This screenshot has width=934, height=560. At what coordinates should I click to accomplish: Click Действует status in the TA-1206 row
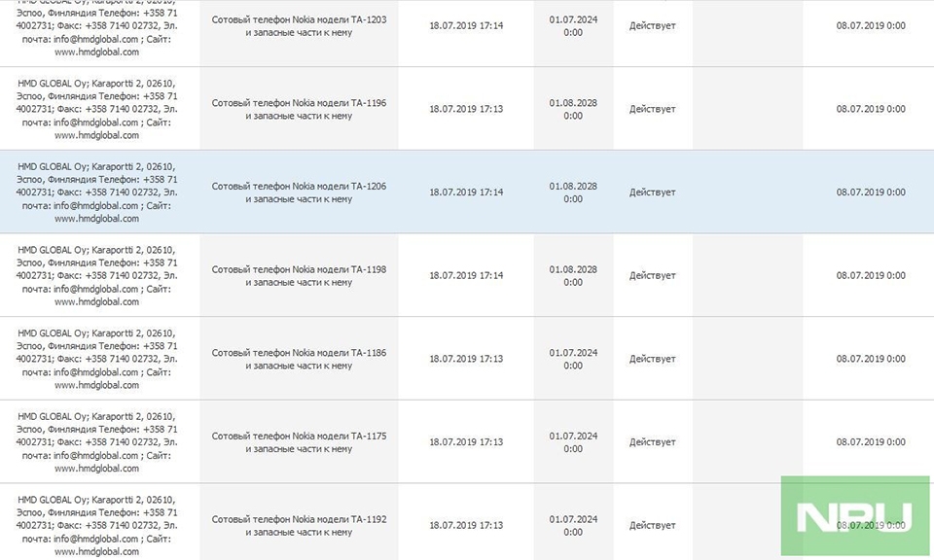pos(652,192)
